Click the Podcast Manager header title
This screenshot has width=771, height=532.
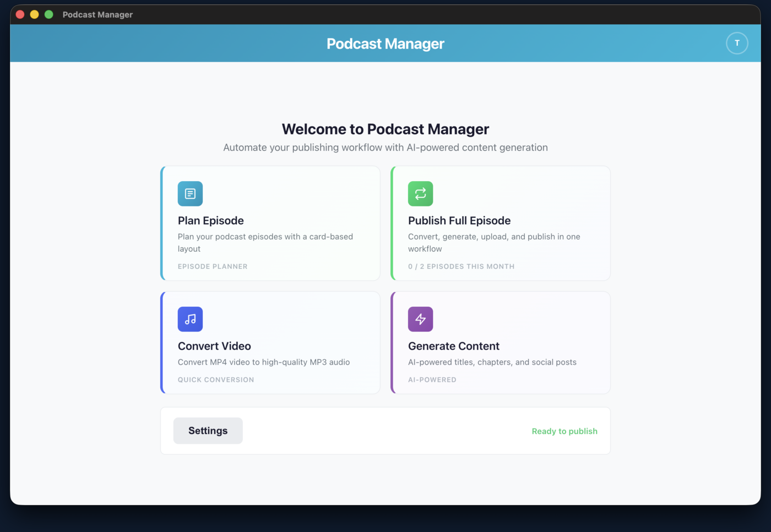pos(385,44)
